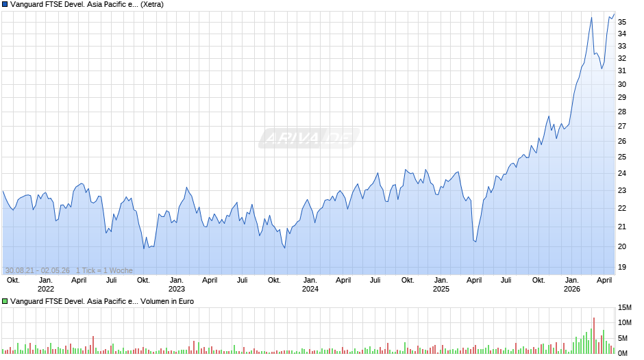Click the chart peak at far right end

[x=614, y=14]
